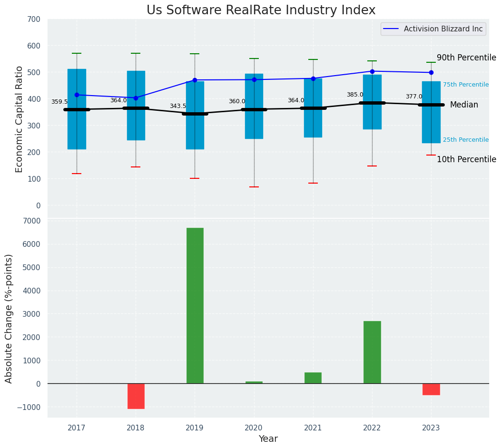Select the 2022 Activision blue data point
The height and width of the screenshot is (448, 501).
click(x=372, y=71)
